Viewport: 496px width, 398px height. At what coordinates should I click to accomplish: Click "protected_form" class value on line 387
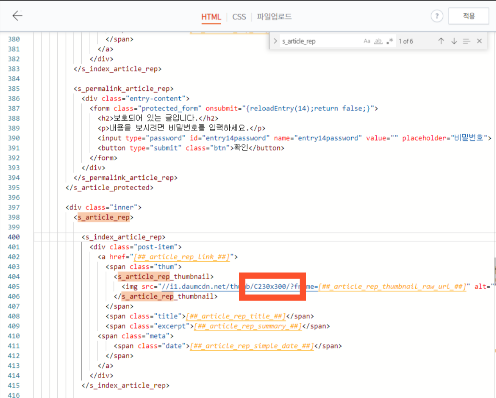(x=170, y=108)
